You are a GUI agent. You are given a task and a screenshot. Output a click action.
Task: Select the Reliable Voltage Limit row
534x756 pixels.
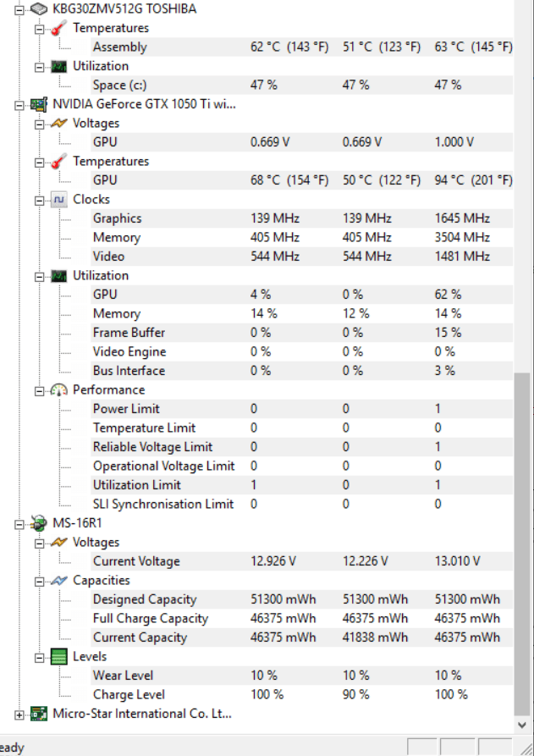302,447
